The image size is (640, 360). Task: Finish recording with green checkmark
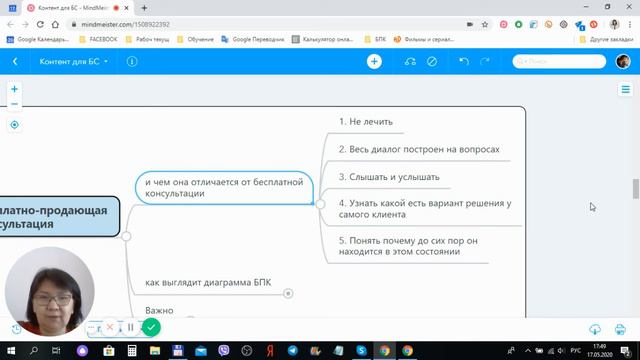tap(151, 327)
